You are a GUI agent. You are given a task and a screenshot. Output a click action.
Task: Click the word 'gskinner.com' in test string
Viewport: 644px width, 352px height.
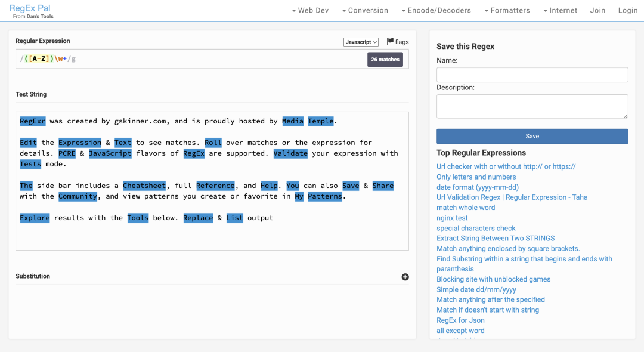(x=140, y=121)
